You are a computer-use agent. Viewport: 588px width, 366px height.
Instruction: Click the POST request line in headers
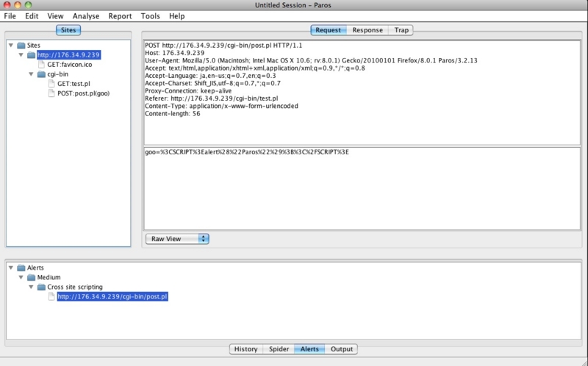(223, 46)
